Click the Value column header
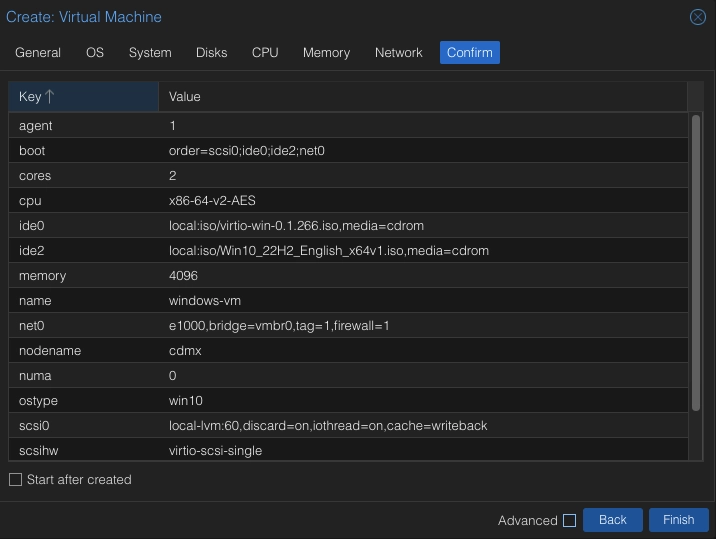 (422, 97)
